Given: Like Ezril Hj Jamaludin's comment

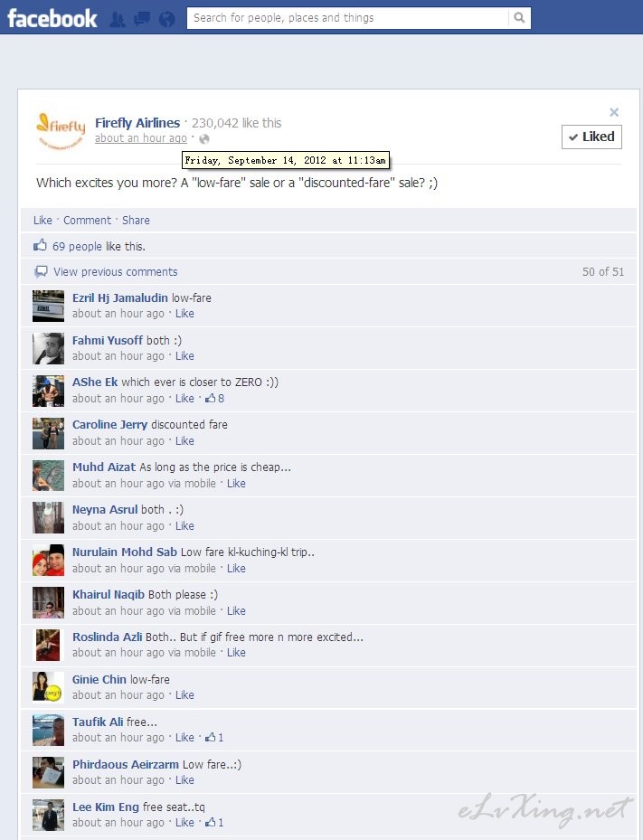Looking at the screenshot, I should point(184,314).
